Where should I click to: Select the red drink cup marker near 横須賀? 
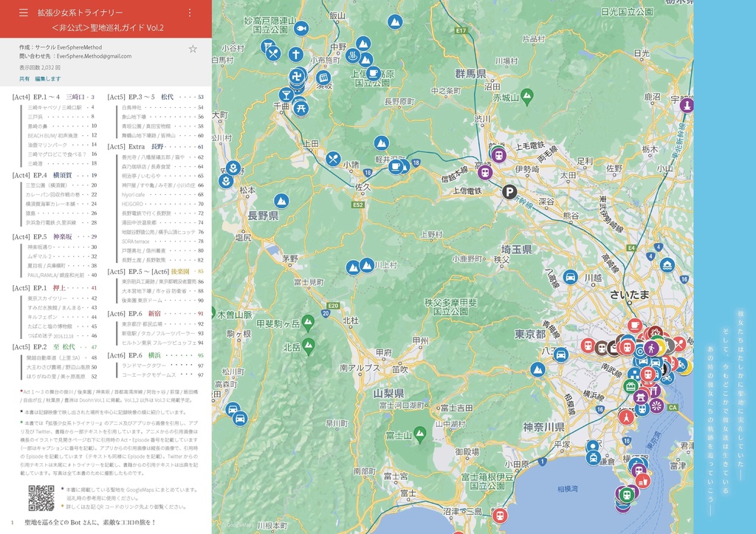[643, 481]
